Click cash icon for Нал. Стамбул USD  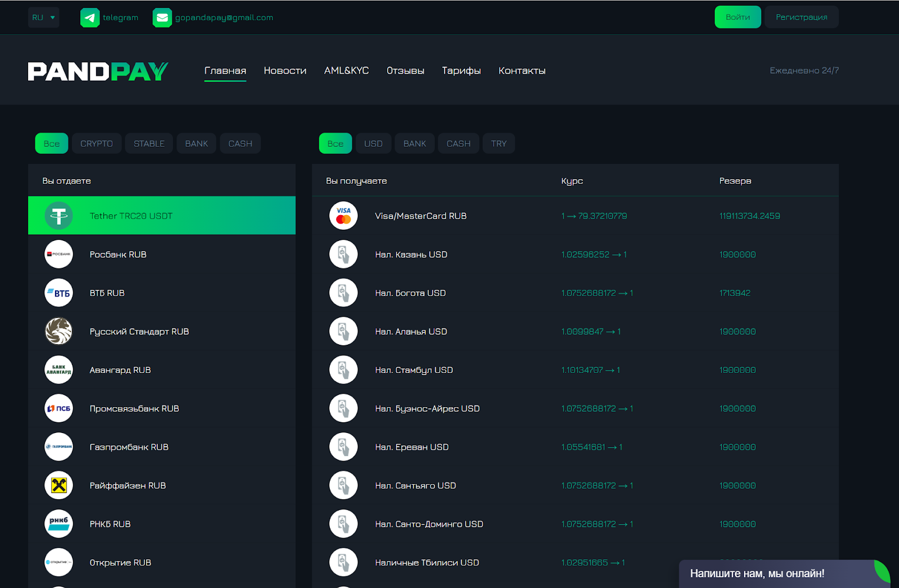click(343, 370)
